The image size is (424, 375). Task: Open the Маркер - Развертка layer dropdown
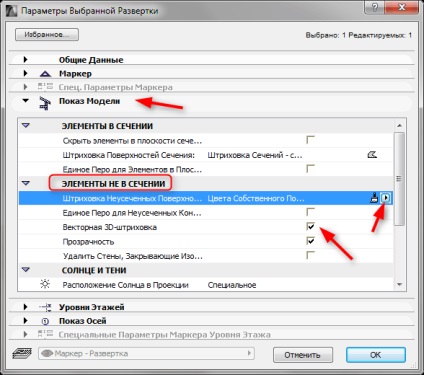pyautogui.click(x=147, y=353)
